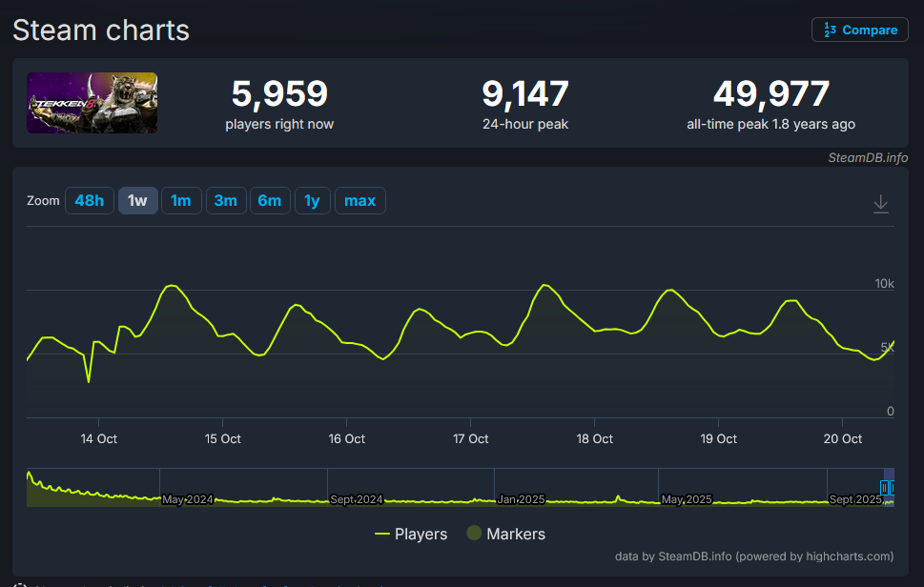Screen dimensions: 924x587
Task: Toggle the Players series in legend
Action: pyautogui.click(x=411, y=534)
